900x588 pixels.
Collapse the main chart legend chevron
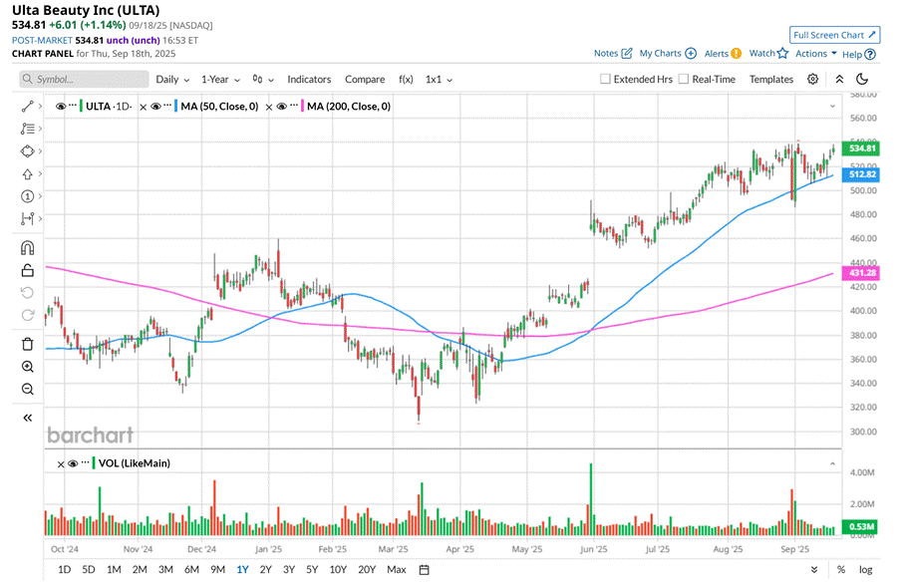(832, 107)
